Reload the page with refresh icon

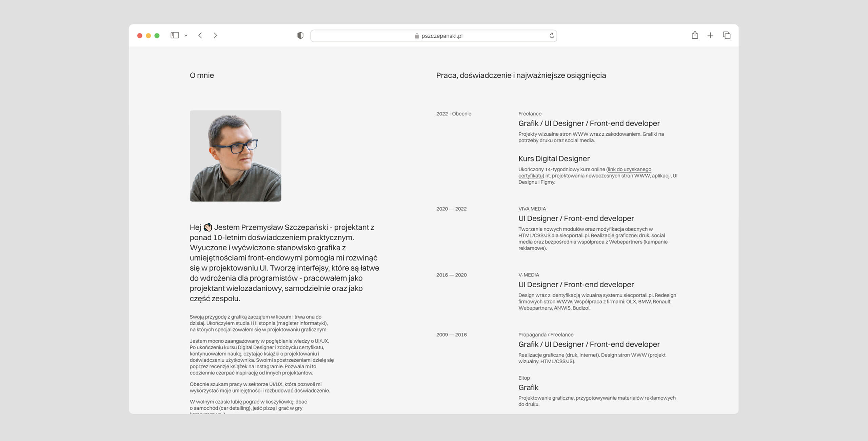(552, 36)
